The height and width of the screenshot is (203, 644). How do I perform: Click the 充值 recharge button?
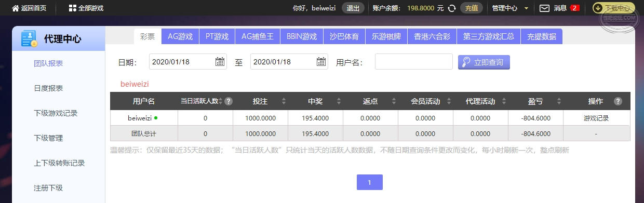coord(472,8)
